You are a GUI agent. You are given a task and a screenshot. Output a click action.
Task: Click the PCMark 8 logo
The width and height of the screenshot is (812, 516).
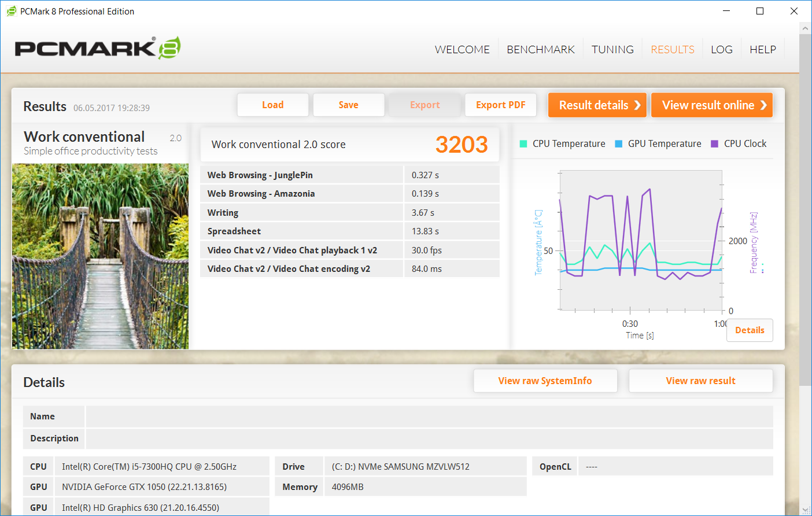click(97, 48)
